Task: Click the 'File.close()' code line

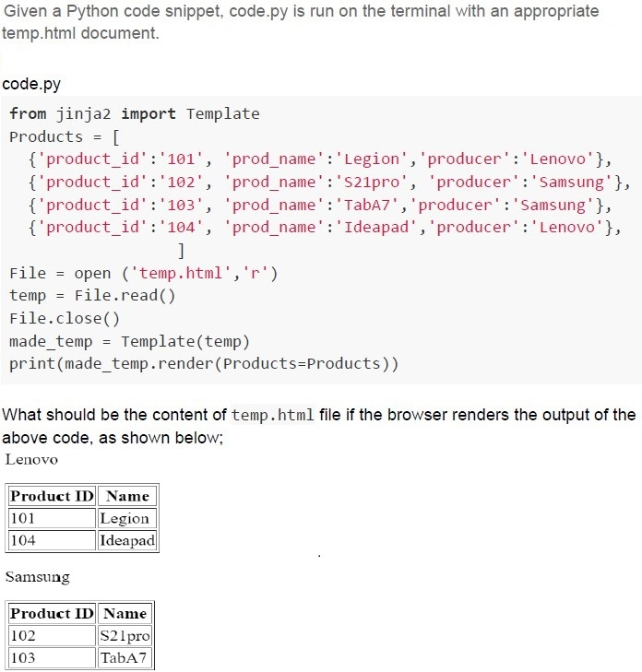Action: click(x=65, y=318)
